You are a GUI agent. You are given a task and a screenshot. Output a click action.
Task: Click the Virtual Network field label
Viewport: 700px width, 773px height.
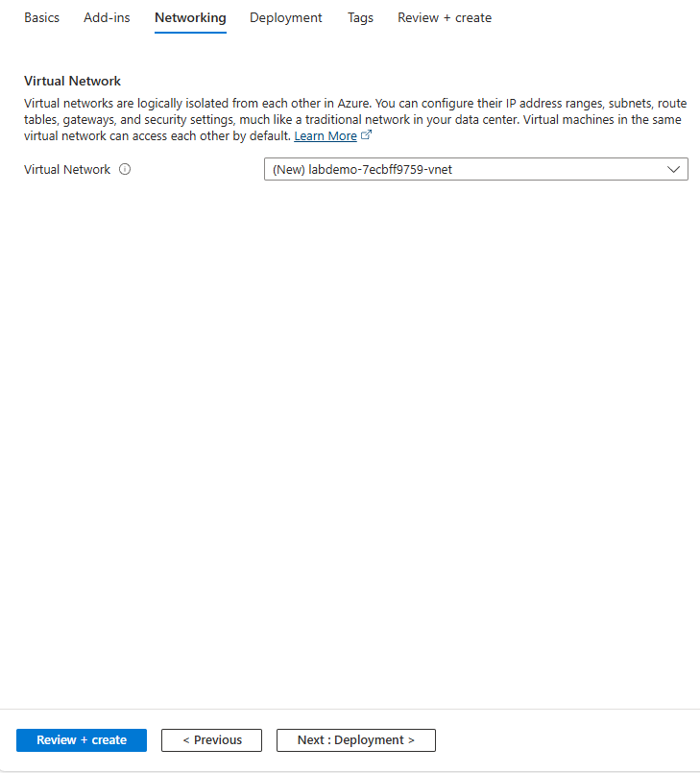tap(67, 170)
